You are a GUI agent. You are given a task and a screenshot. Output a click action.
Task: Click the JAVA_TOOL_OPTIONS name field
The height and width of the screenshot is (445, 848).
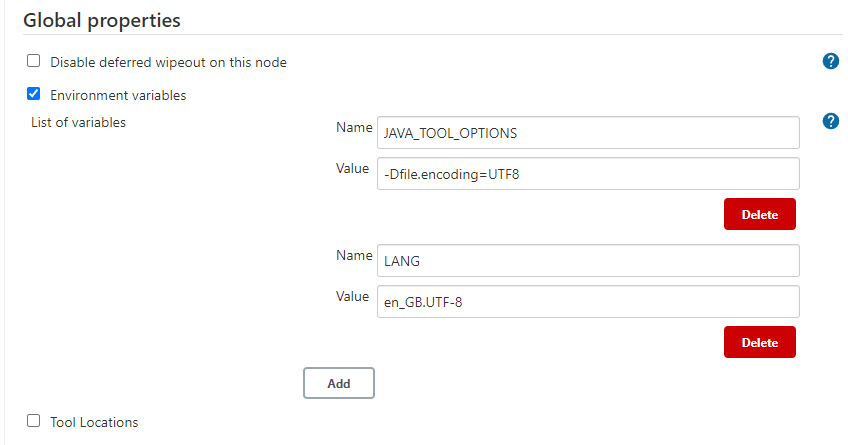[587, 132]
